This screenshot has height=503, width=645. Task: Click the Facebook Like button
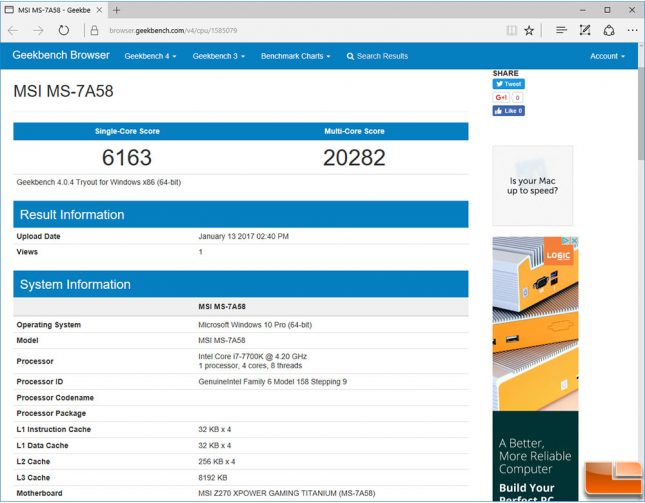pos(508,111)
